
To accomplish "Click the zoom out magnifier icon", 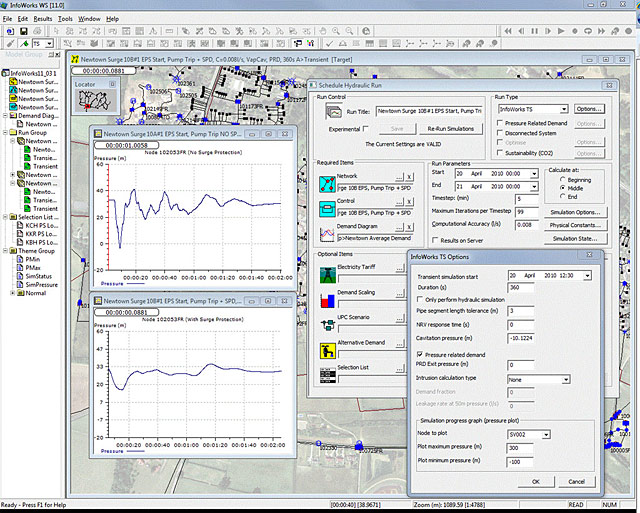I will coord(349,31).
